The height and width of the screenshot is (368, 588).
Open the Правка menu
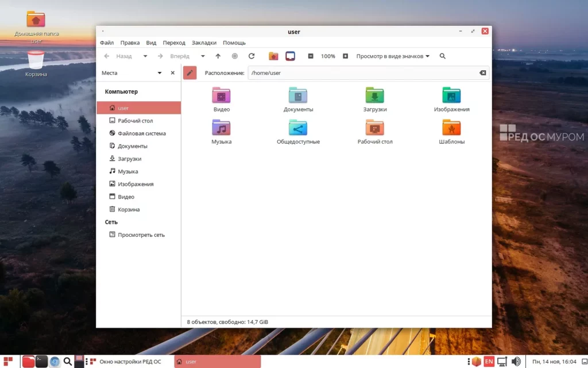pyautogui.click(x=130, y=43)
